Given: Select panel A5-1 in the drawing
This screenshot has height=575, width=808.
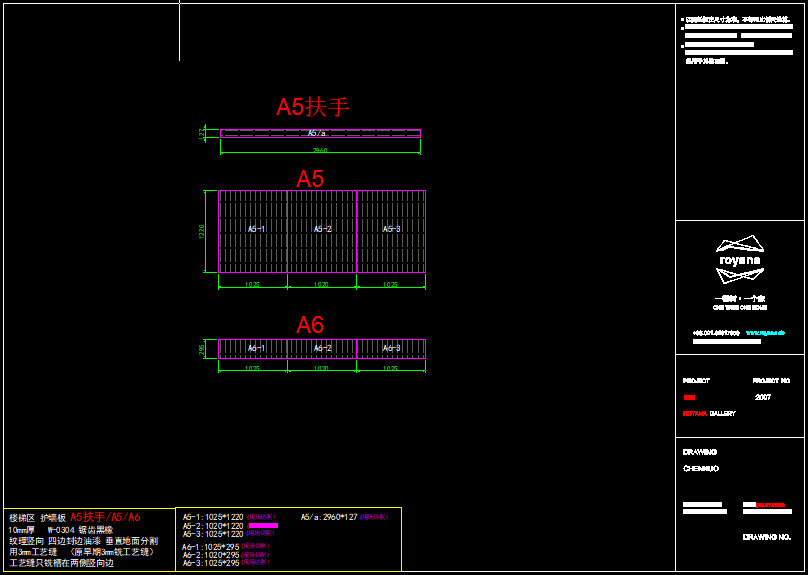Looking at the screenshot, I should click(x=254, y=230).
